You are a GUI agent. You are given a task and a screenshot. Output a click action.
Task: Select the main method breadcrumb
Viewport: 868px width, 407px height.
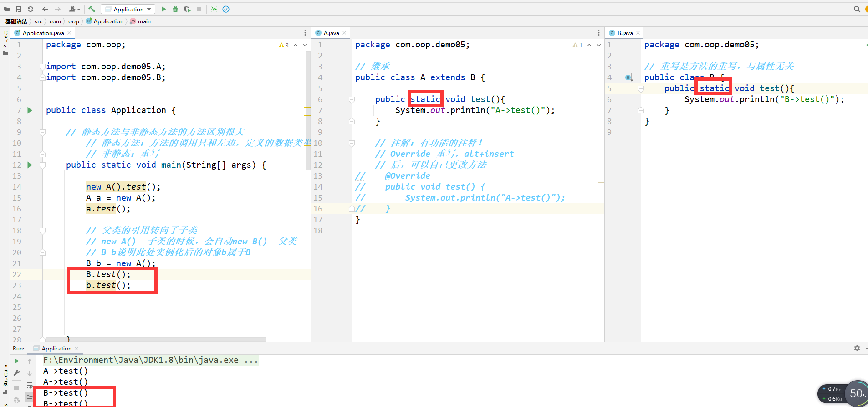[x=140, y=21]
